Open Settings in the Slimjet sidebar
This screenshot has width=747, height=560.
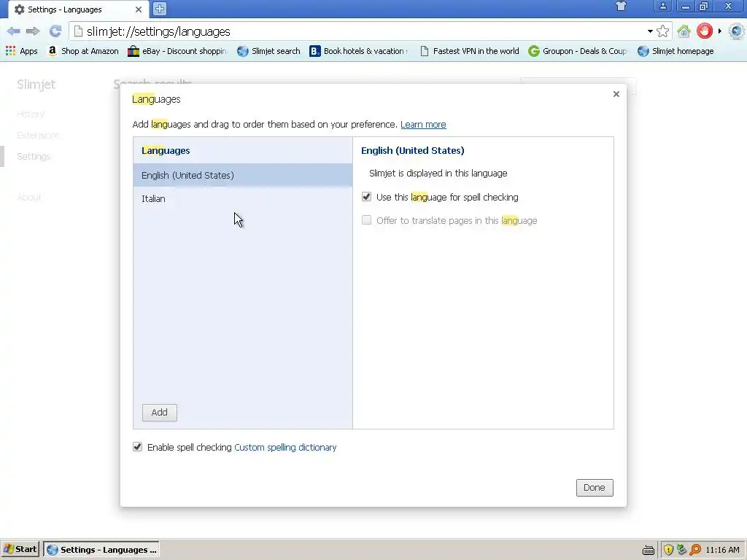point(34,156)
